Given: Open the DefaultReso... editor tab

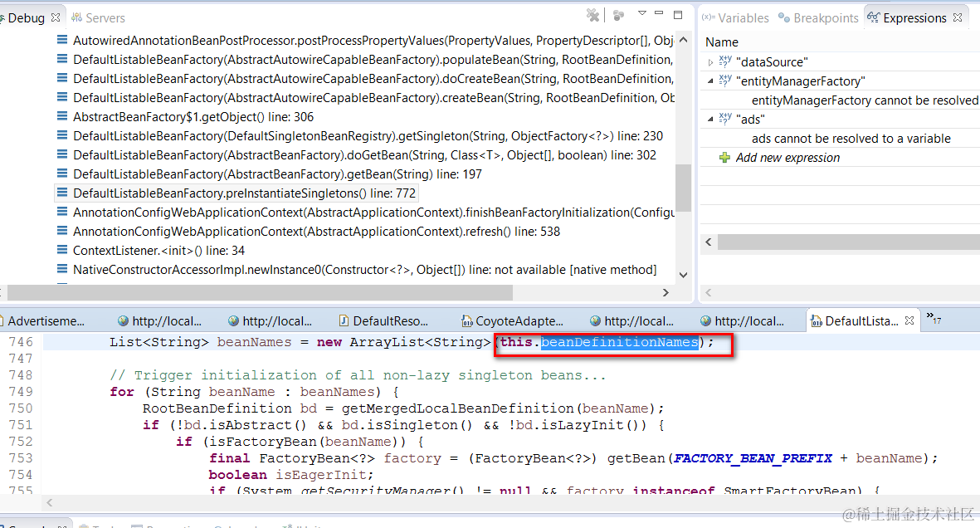Looking at the screenshot, I should pos(383,321).
